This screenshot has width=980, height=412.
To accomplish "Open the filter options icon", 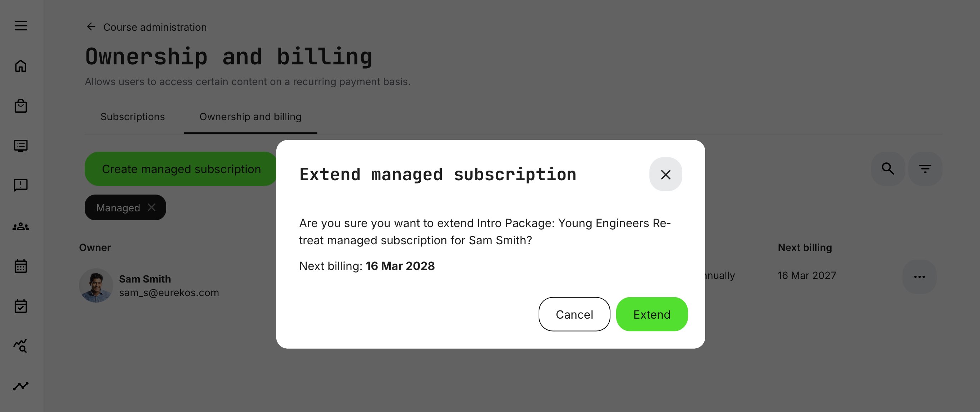I will (925, 168).
